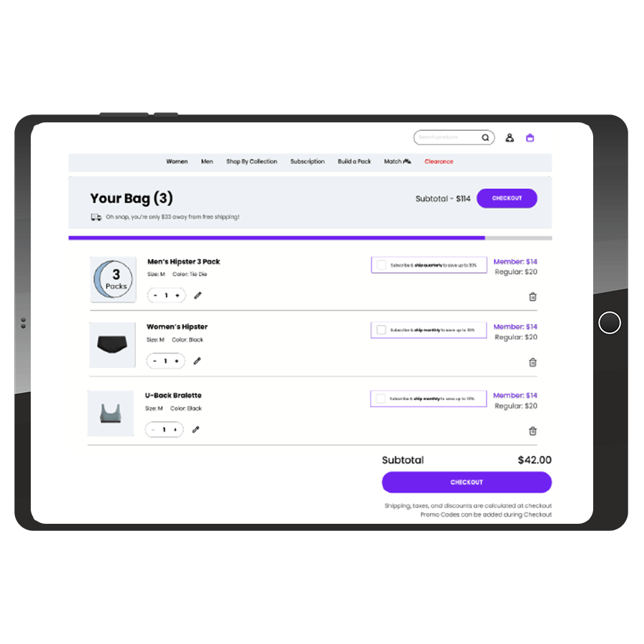The width and height of the screenshot is (644, 644).
Task: Edit Women's Hipster with pencil icon
Action: tap(197, 361)
